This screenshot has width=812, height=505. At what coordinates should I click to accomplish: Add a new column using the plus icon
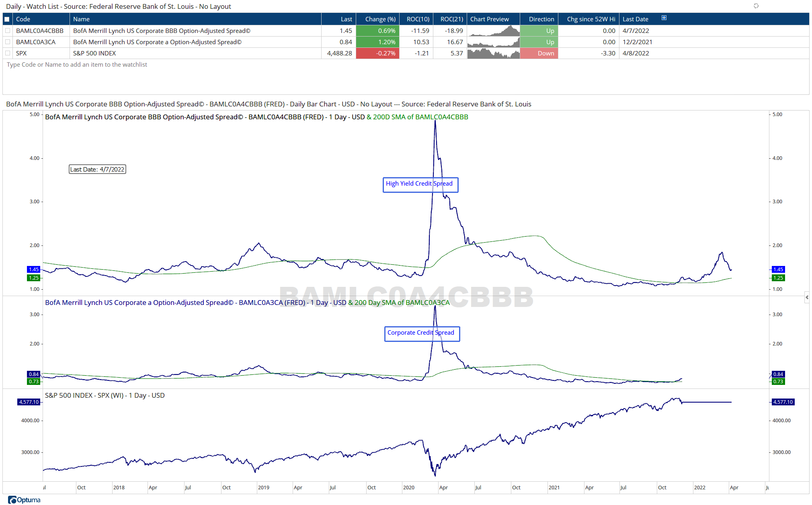point(664,18)
